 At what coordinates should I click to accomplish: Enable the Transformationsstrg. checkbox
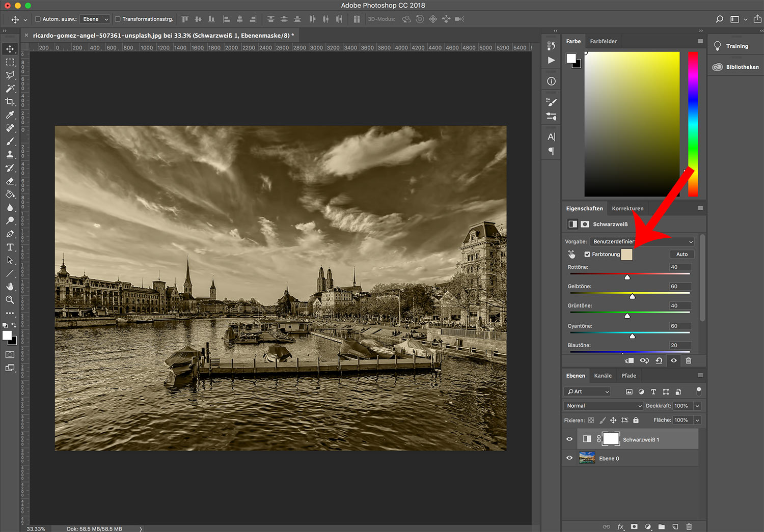tap(118, 19)
